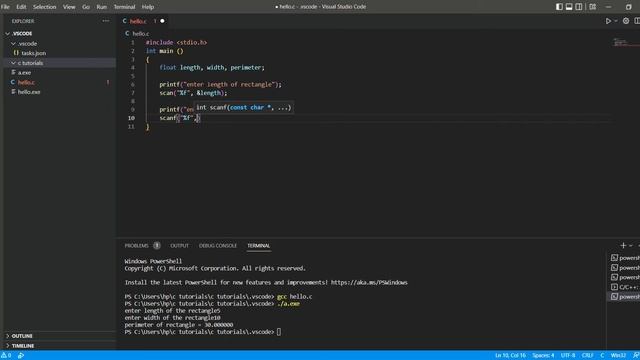Click the float length, width, perimeter line

click(212, 68)
